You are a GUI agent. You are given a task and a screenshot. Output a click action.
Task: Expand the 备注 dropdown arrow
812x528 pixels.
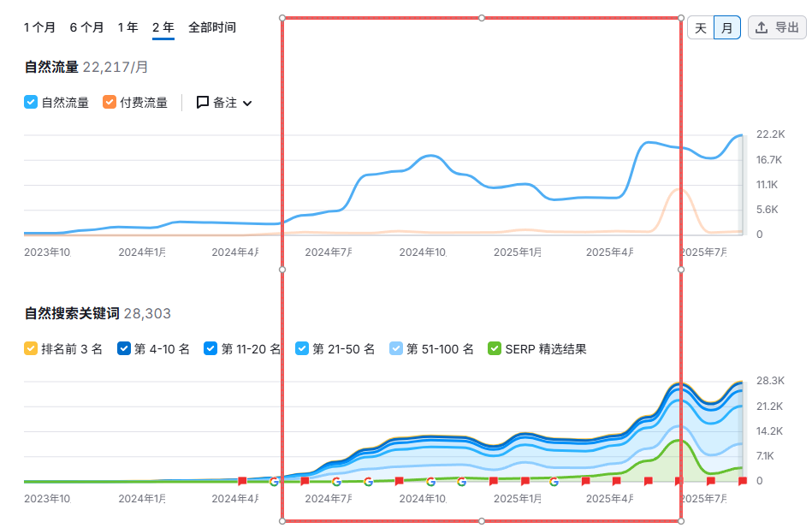pyautogui.click(x=248, y=104)
